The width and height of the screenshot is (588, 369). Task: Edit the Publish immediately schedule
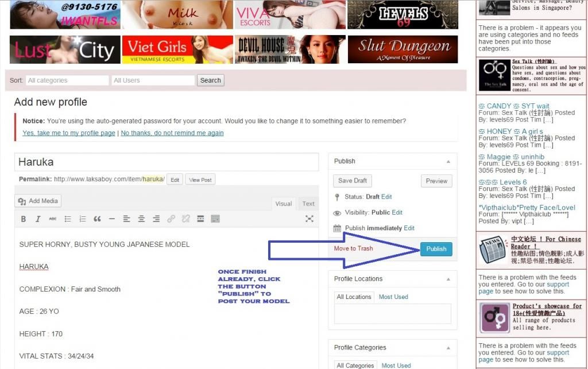point(409,228)
